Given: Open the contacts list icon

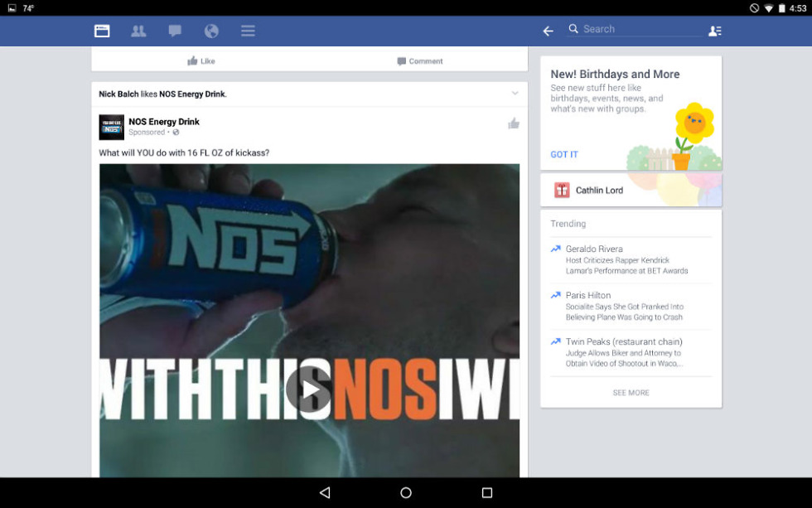Looking at the screenshot, I should [x=714, y=31].
